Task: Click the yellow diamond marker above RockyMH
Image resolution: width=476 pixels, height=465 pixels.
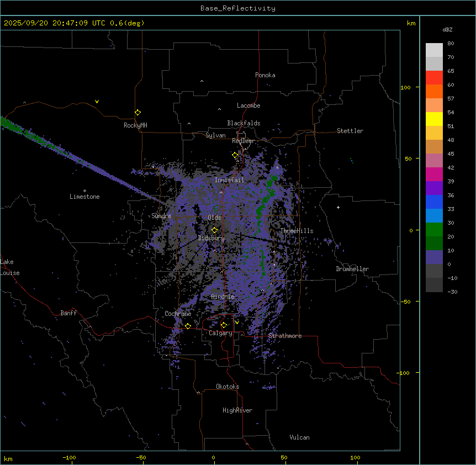Action: 137,113
